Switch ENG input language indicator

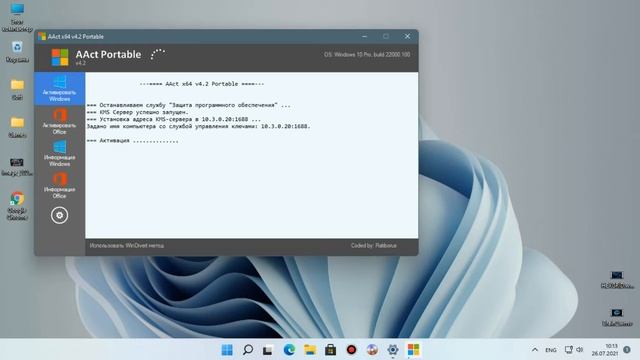[551, 350]
